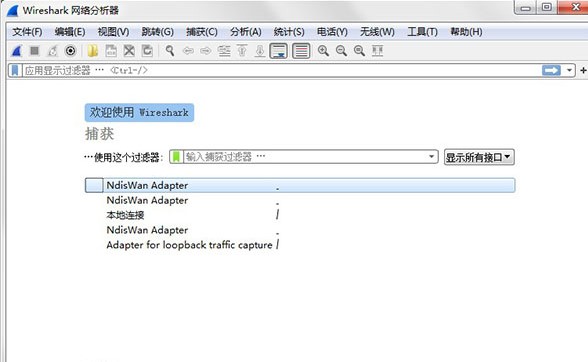This screenshot has width=588, height=362.
Task: Toggle auto-scroll during live capture
Action: (x=279, y=51)
